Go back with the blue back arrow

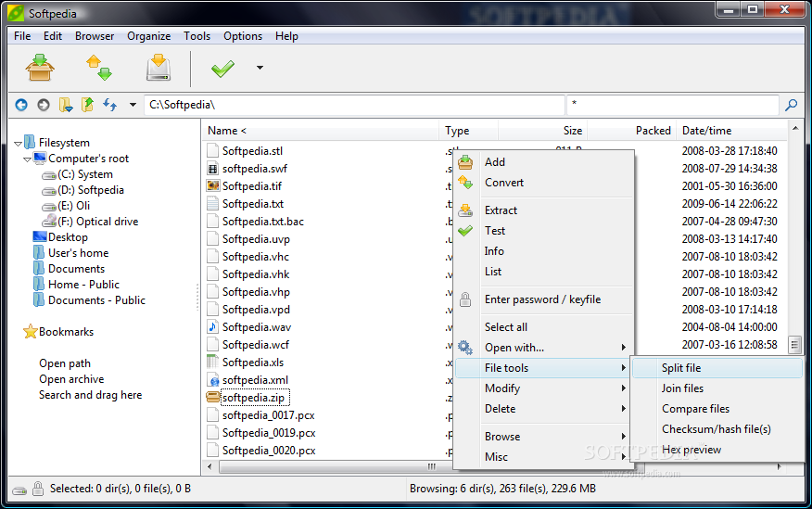pyautogui.click(x=21, y=105)
